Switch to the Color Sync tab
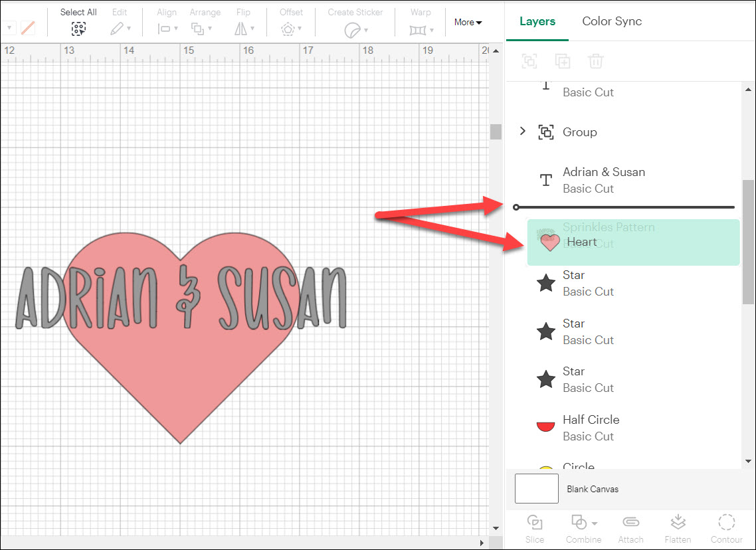This screenshot has height=550, width=756. 612,21
